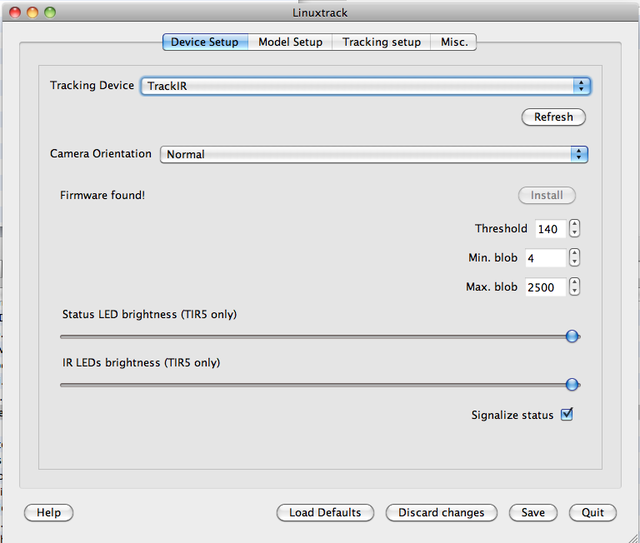Select the Misc. tab
The height and width of the screenshot is (543, 640).
click(x=454, y=42)
